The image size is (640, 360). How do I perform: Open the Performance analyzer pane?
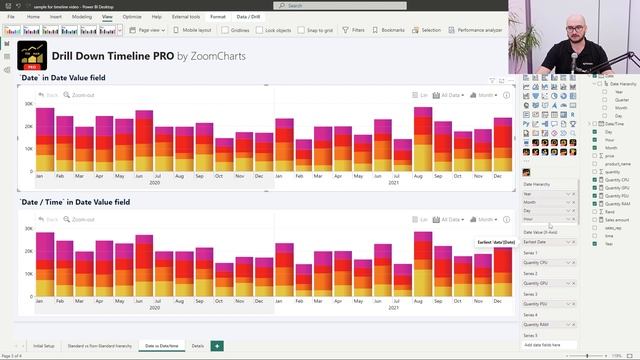click(475, 30)
